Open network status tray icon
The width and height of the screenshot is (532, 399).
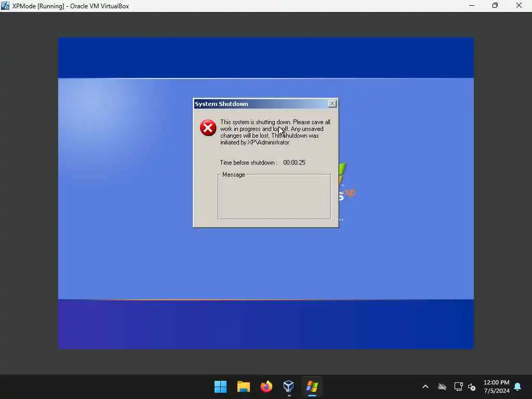pyautogui.click(x=458, y=387)
